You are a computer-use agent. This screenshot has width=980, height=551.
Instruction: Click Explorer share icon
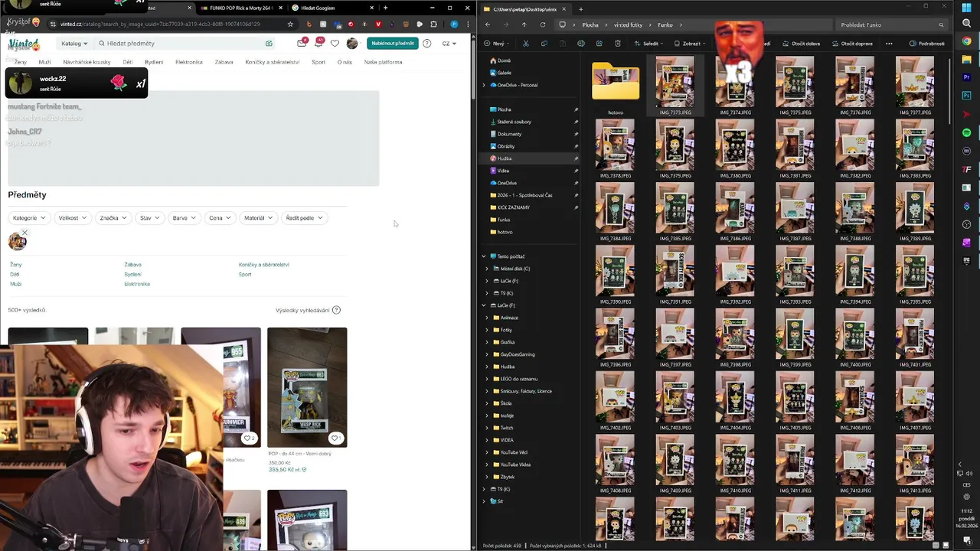tap(599, 44)
